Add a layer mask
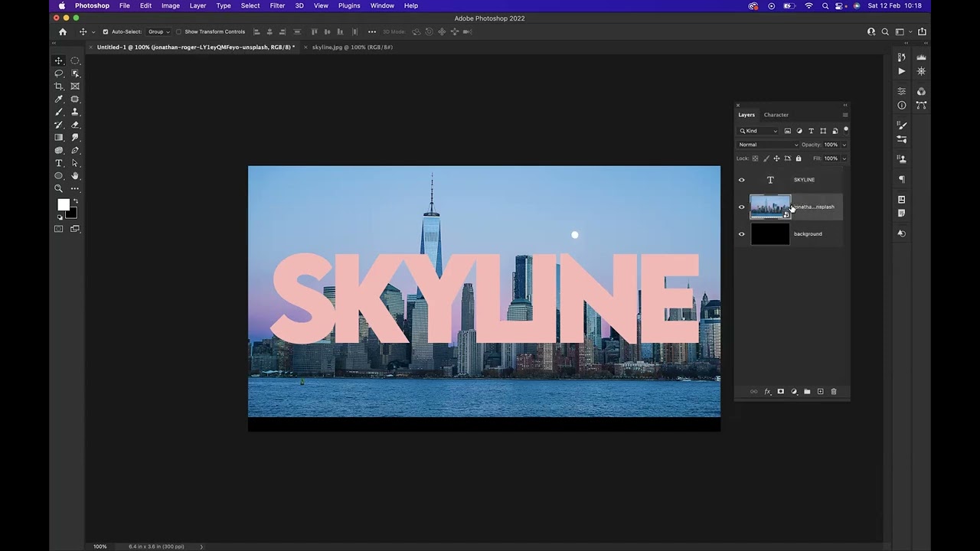This screenshot has width=980, height=551. pos(780,392)
